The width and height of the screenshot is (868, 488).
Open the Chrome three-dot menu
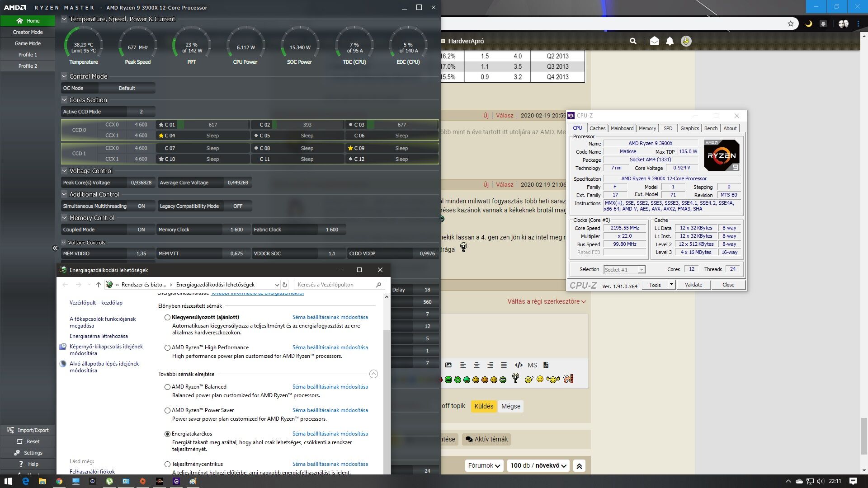click(859, 24)
